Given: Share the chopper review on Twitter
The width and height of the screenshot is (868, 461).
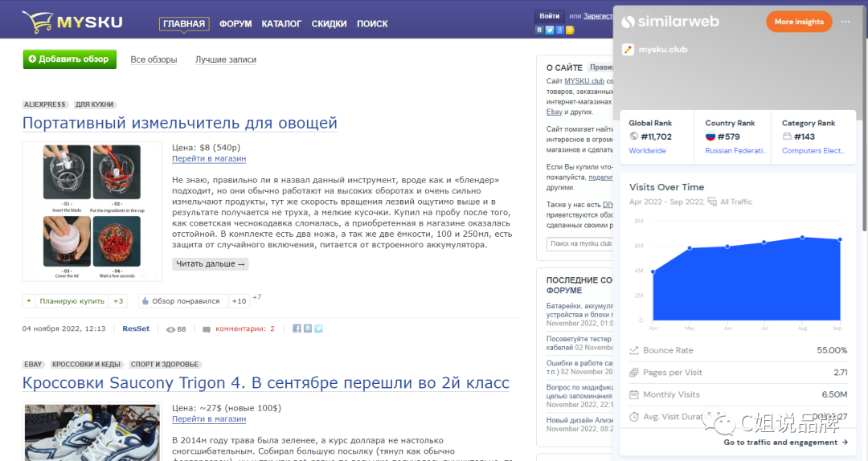Looking at the screenshot, I should pos(318,328).
